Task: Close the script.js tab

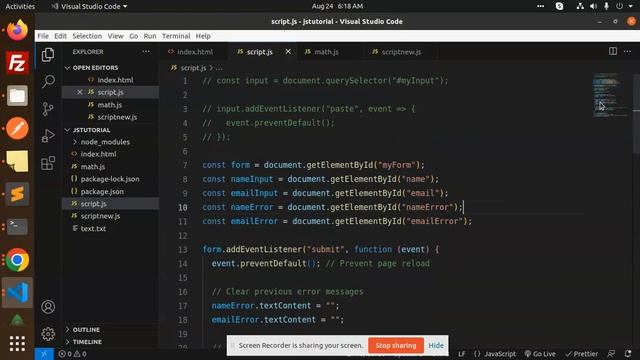Action: (x=288, y=51)
